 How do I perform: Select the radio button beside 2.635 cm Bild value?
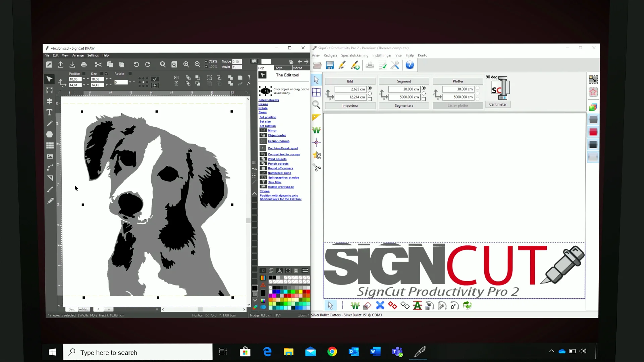[x=370, y=88]
